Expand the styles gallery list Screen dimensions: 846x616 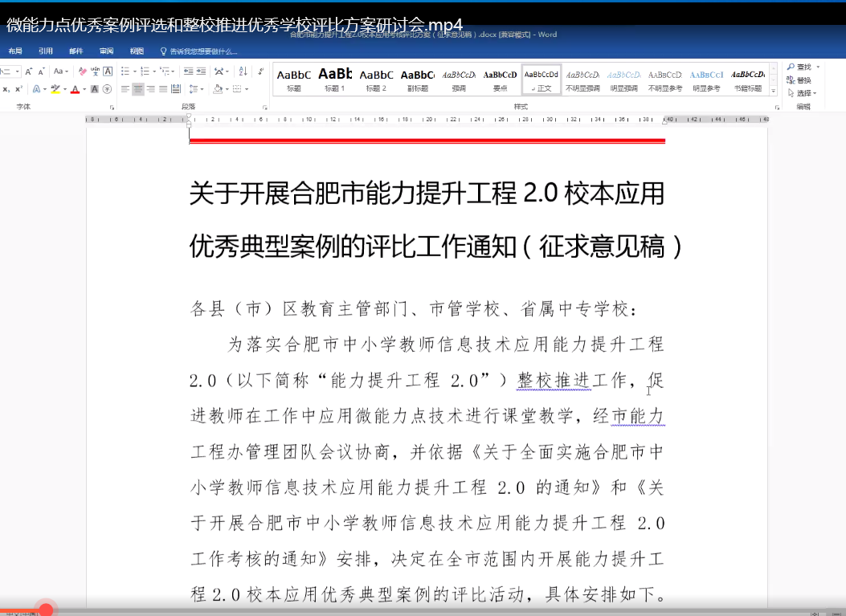774,92
